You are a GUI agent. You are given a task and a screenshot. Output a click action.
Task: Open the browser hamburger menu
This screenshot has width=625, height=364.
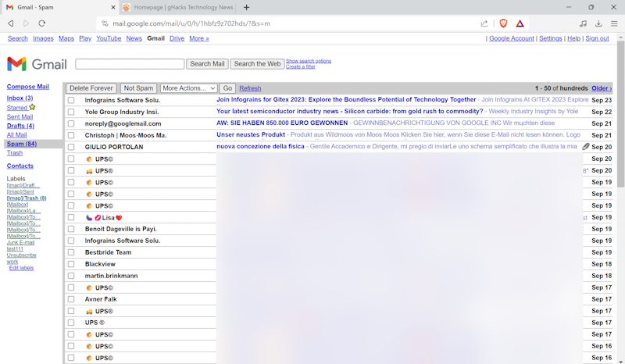coord(614,23)
